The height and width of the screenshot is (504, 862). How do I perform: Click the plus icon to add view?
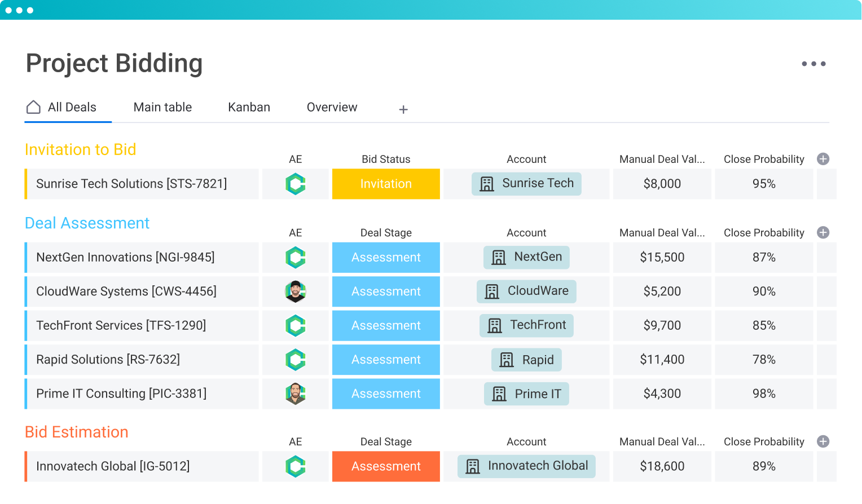403,109
